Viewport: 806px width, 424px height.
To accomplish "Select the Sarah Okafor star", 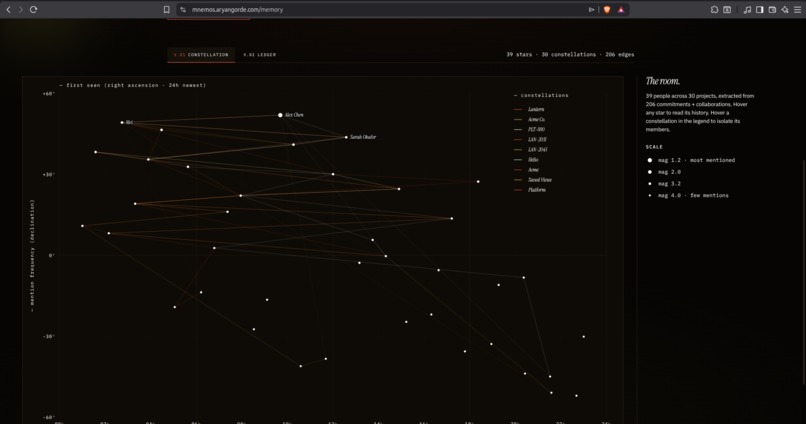I will [x=346, y=137].
